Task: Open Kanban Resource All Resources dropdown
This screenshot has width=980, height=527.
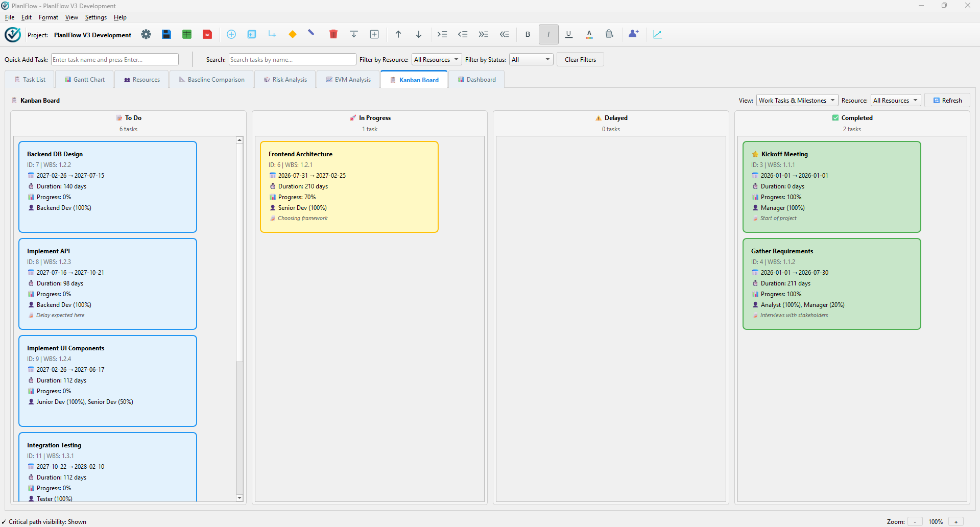Action: (x=896, y=101)
